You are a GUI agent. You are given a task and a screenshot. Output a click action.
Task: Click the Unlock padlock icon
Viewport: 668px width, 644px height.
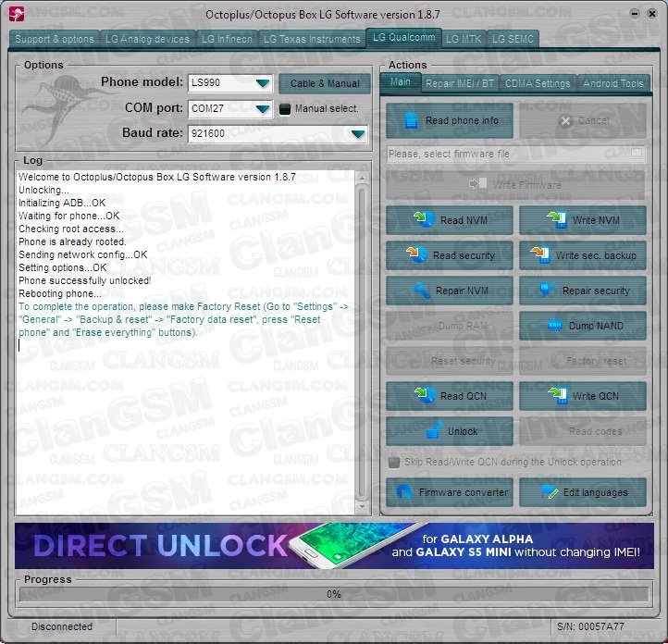435,430
